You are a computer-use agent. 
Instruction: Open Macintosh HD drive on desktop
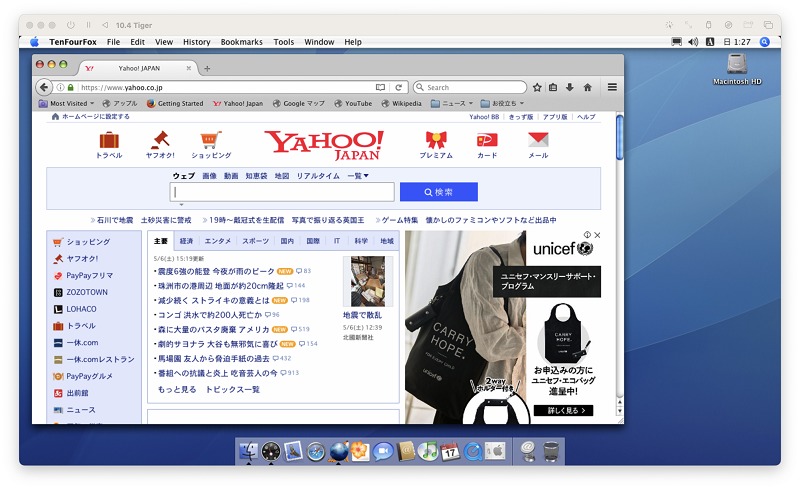pyautogui.click(x=737, y=65)
